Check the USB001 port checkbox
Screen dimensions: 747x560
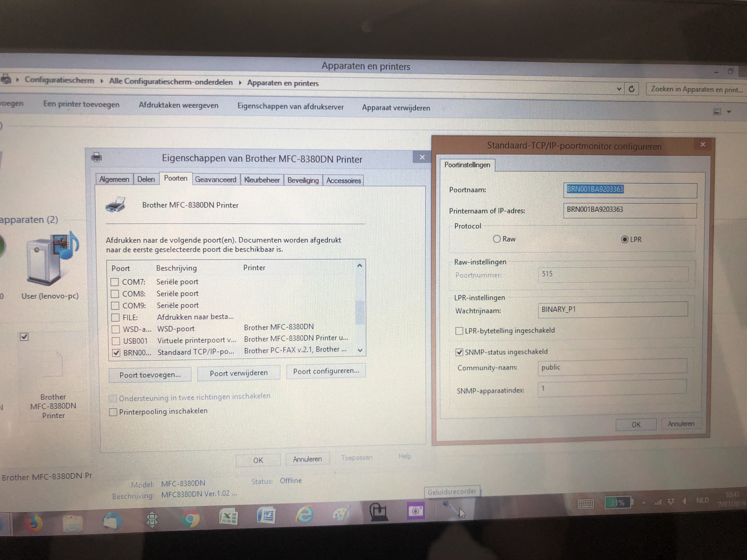(116, 341)
